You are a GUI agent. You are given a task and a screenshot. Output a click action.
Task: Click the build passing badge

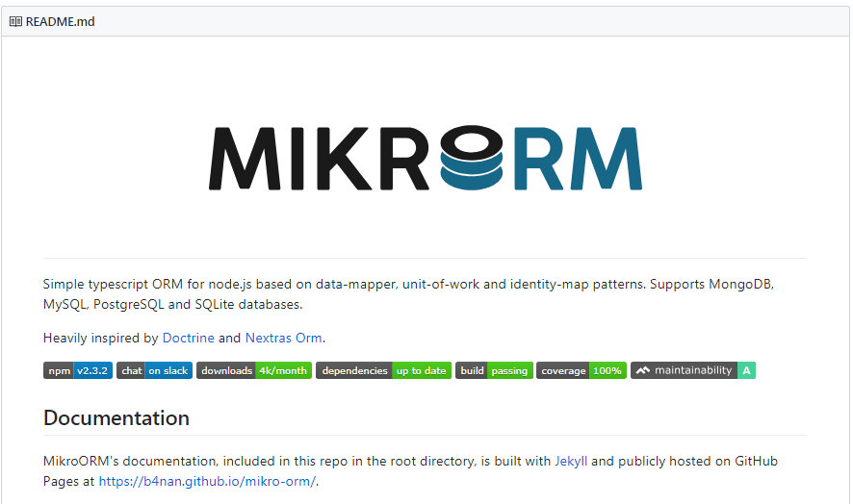(x=494, y=371)
